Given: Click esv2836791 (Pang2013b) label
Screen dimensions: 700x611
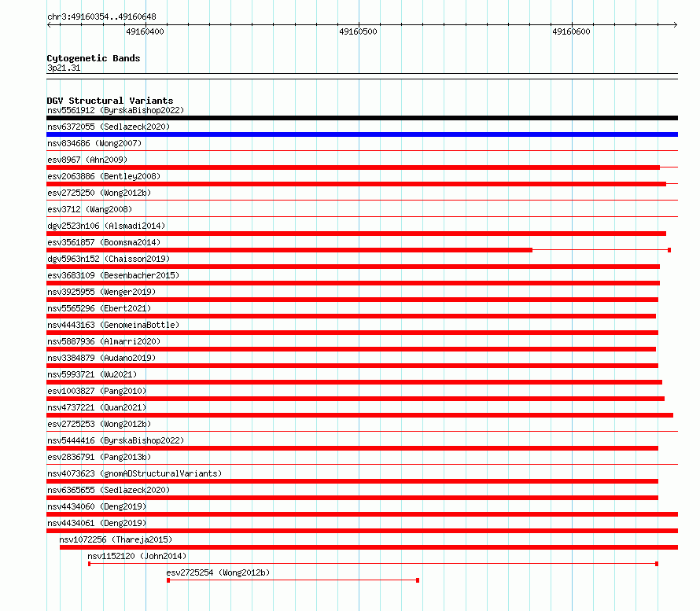Looking at the screenshot, I should pos(99,457).
